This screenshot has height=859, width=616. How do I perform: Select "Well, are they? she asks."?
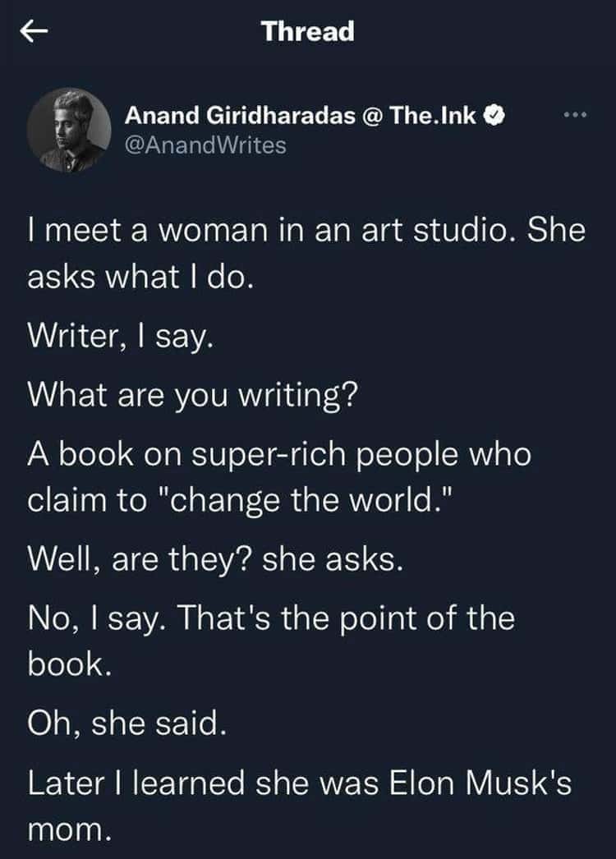[x=215, y=560]
